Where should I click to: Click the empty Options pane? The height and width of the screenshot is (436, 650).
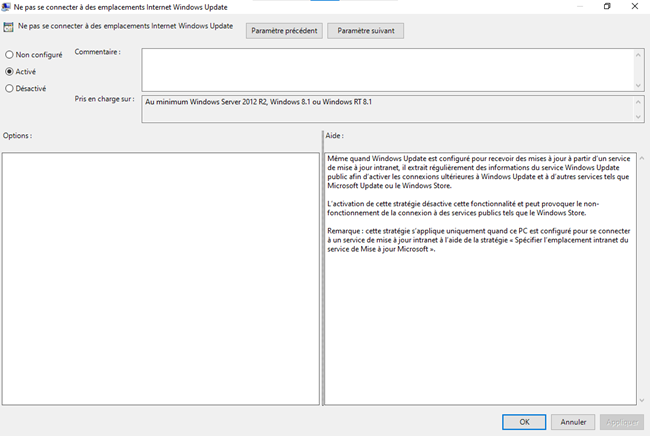(x=160, y=279)
